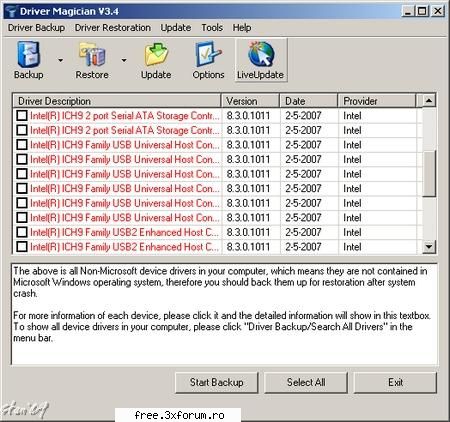The image size is (450, 422).
Task: Open the Driver Backup menu
Action: click(36, 28)
